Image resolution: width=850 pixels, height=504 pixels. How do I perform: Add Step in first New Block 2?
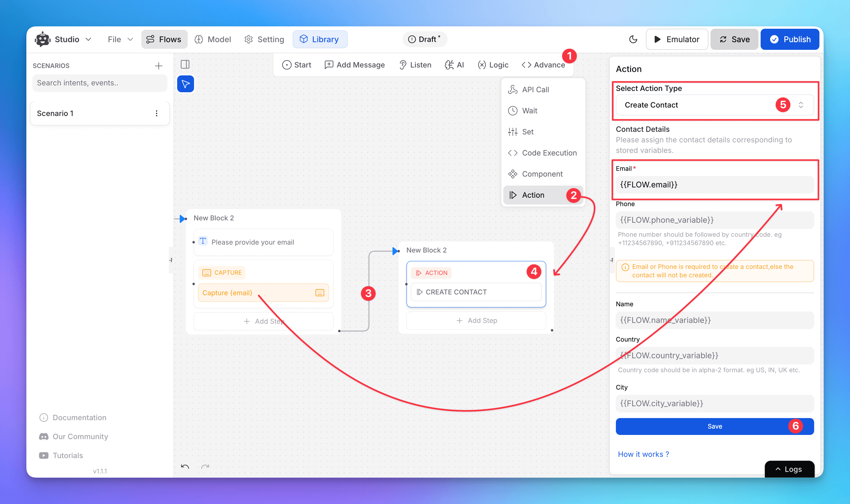[x=263, y=321]
